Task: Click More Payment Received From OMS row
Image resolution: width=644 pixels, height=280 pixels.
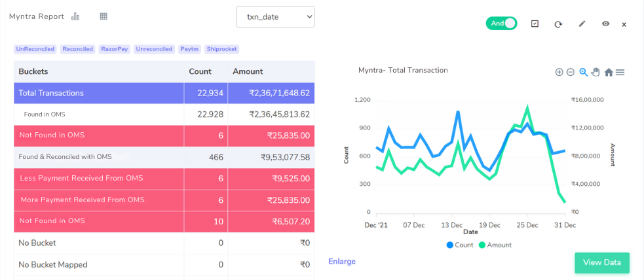Action: [164, 200]
